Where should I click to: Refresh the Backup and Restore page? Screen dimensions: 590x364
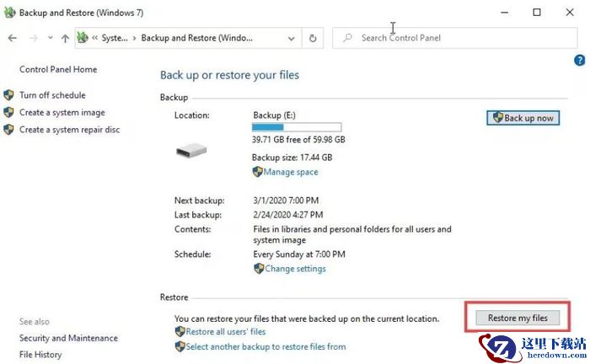pos(313,38)
